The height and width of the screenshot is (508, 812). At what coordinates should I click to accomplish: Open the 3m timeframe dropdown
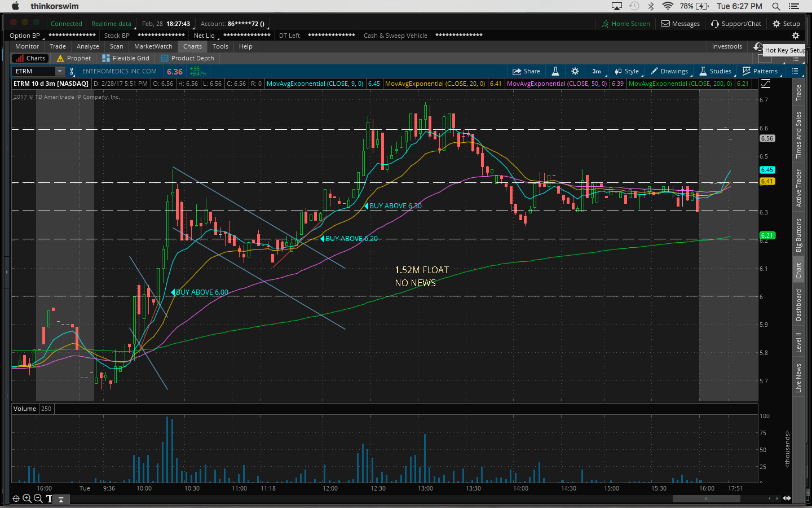click(x=597, y=71)
